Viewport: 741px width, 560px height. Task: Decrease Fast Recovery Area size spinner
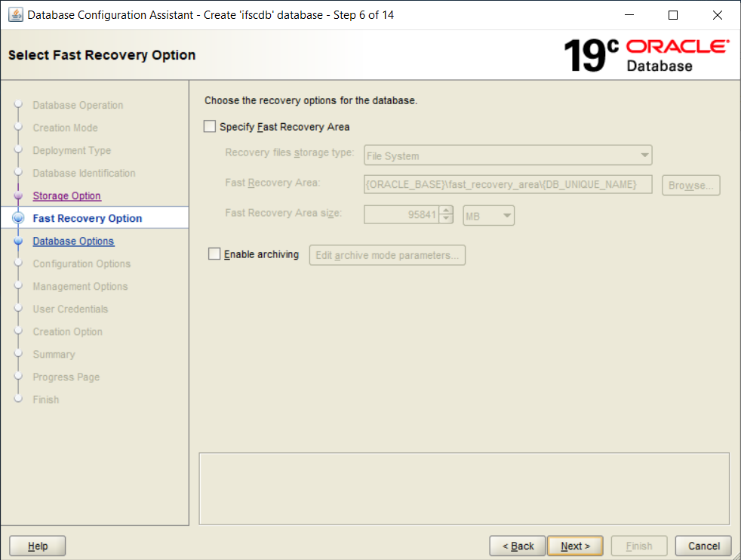[x=447, y=220]
